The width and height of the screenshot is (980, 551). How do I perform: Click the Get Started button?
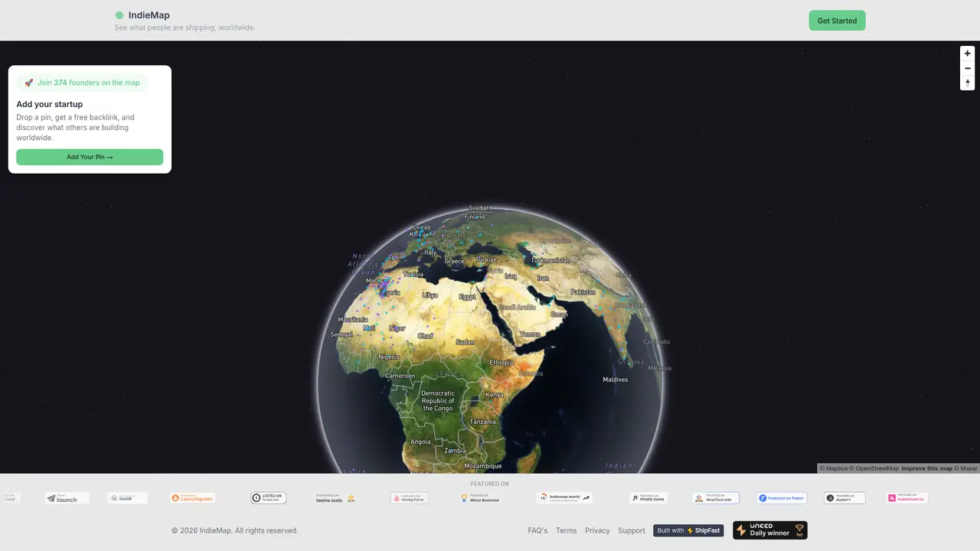837,21
